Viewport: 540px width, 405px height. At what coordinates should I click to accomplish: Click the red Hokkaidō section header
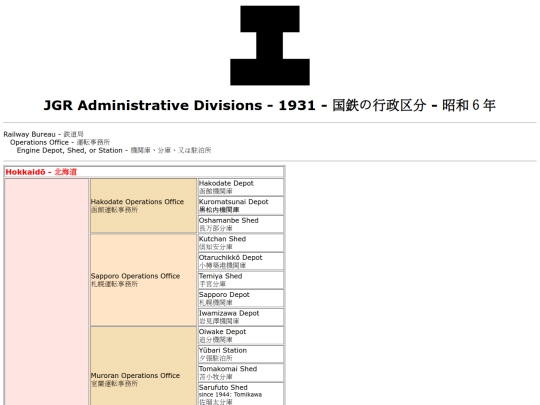click(x=144, y=172)
